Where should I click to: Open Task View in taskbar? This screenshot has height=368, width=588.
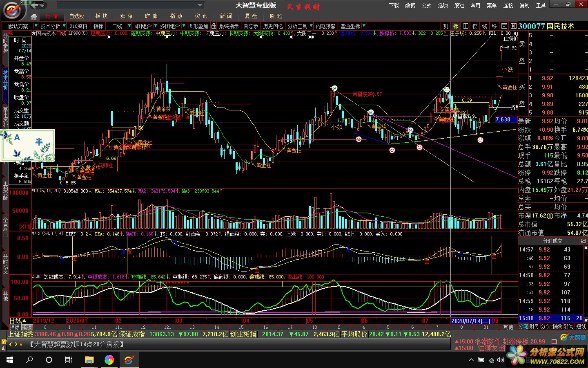69,360
